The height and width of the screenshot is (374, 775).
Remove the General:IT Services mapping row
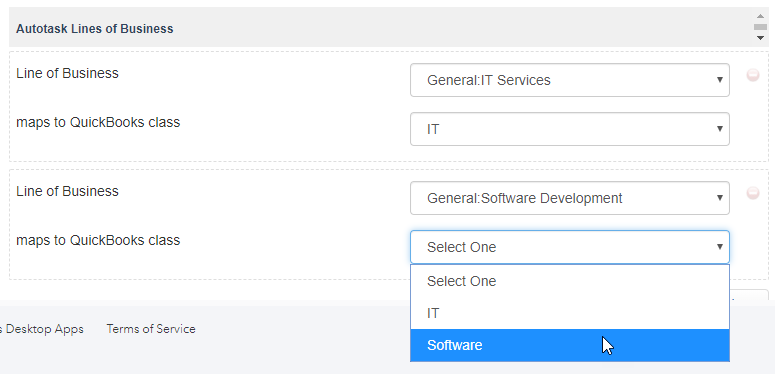pyautogui.click(x=753, y=75)
